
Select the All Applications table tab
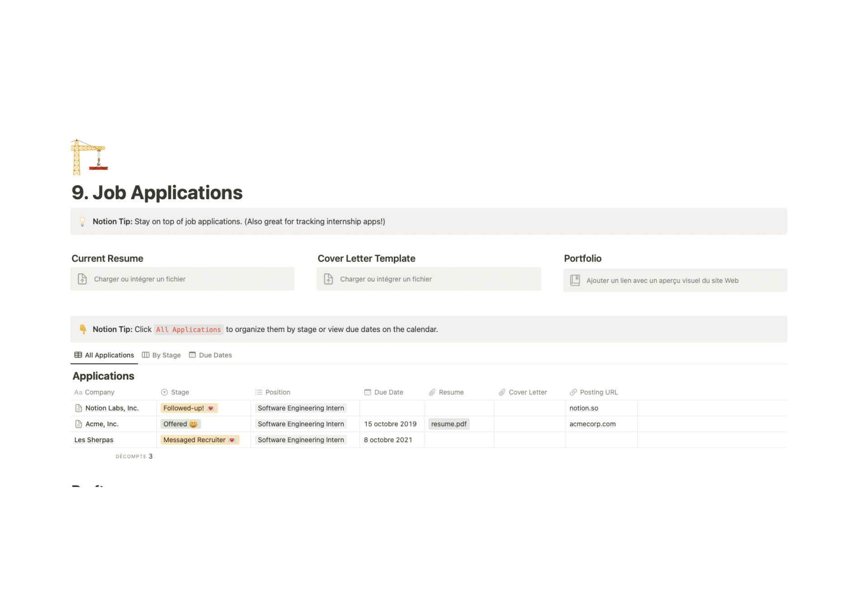(x=104, y=356)
